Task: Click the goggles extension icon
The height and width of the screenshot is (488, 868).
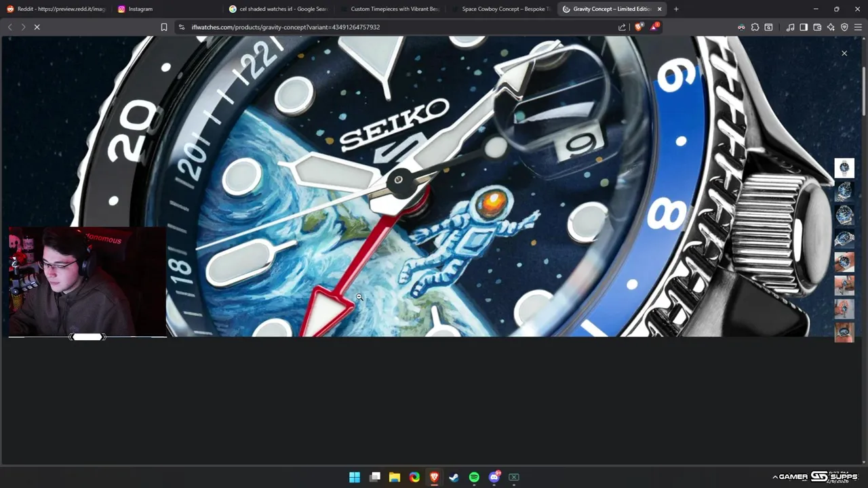Action: [741, 27]
